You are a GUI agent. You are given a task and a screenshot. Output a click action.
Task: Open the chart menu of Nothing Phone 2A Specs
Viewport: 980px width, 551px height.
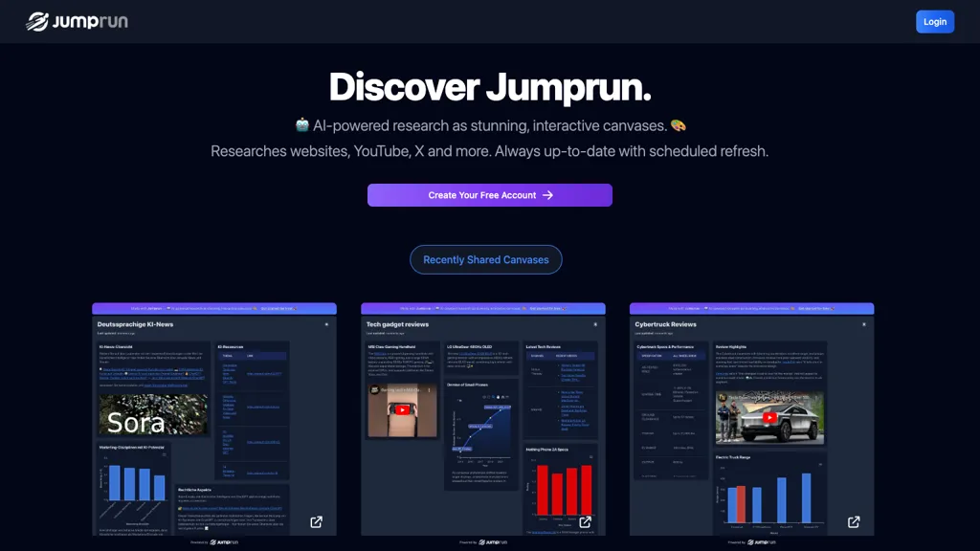(590, 456)
